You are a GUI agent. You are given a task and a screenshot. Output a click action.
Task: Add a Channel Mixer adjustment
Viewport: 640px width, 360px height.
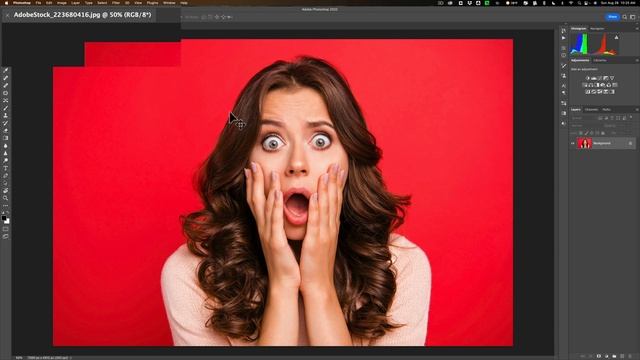click(608, 85)
